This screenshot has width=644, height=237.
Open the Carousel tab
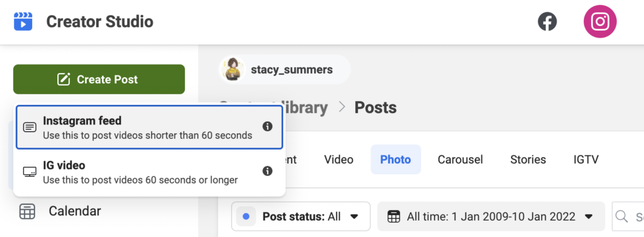click(x=460, y=160)
